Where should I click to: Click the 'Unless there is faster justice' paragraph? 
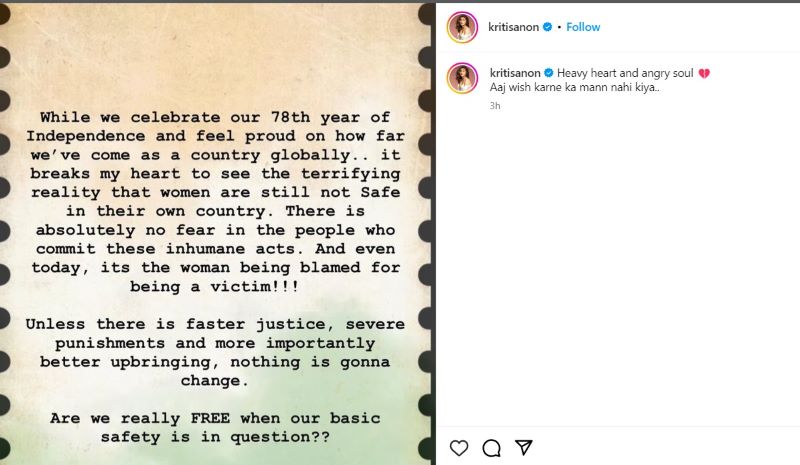click(214, 352)
